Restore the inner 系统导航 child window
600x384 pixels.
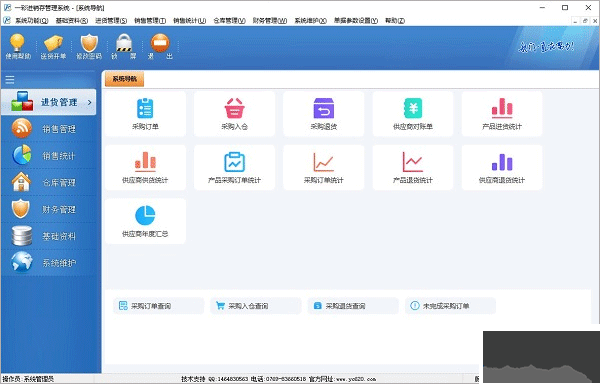click(x=585, y=21)
